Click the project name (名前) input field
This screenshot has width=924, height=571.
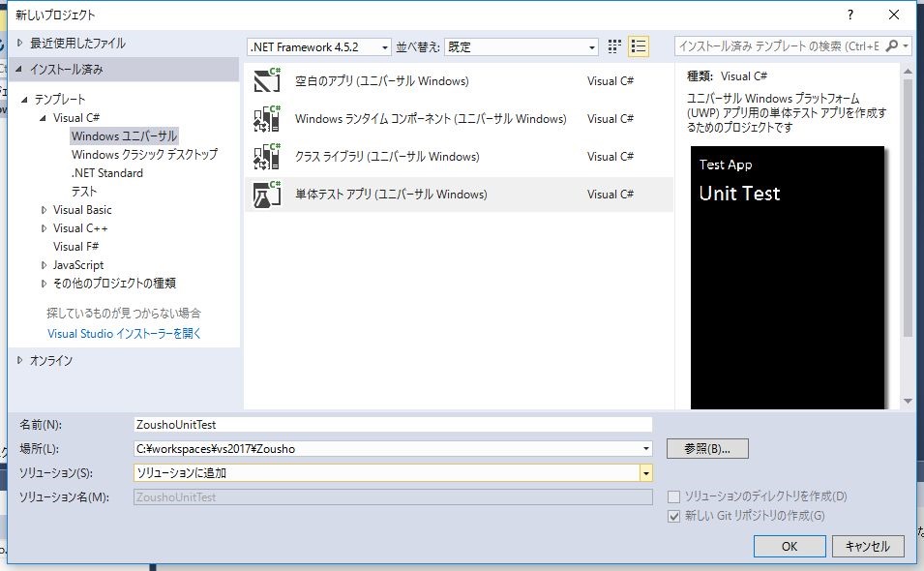[x=393, y=424]
